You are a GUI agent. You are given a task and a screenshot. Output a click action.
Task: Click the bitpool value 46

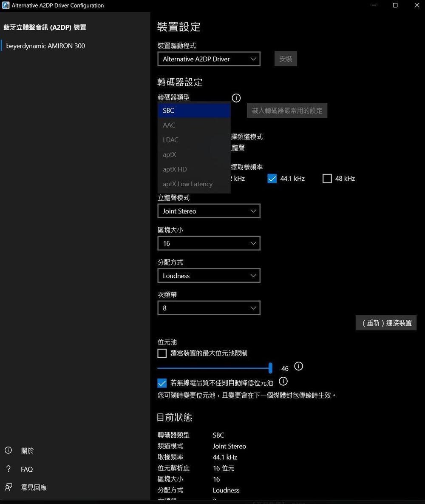285,369
